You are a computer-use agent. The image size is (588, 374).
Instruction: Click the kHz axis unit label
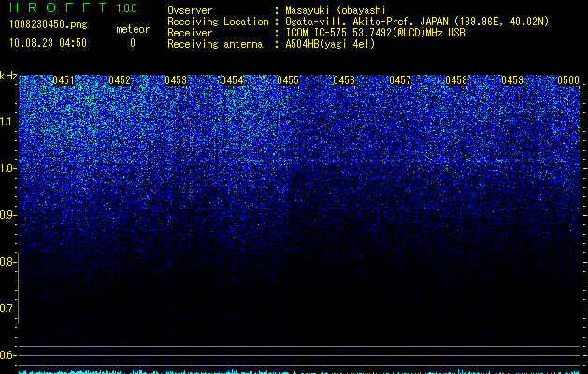[8, 76]
